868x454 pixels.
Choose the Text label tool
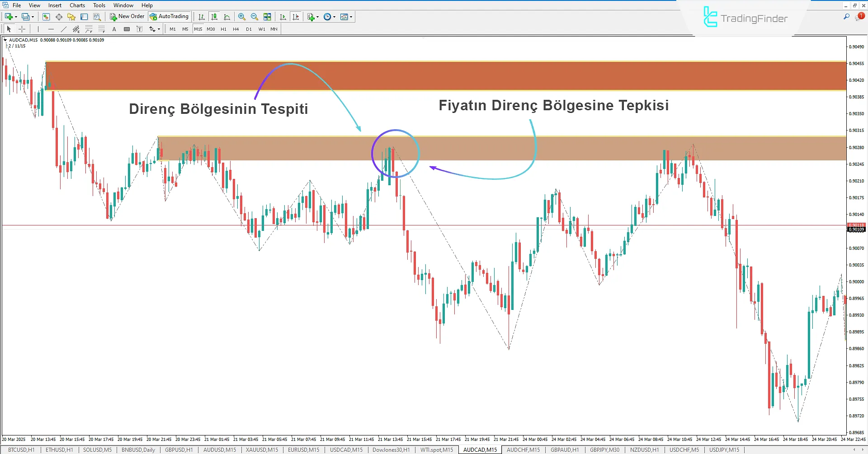[114, 29]
